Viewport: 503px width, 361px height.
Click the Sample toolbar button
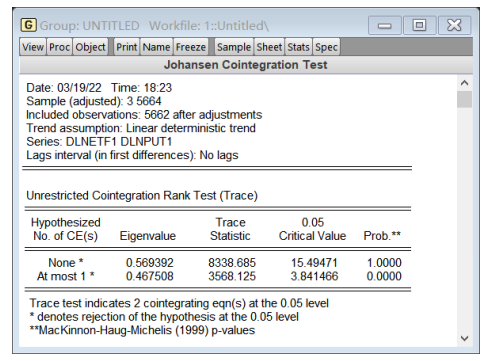pyautogui.click(x=234, y=47)
